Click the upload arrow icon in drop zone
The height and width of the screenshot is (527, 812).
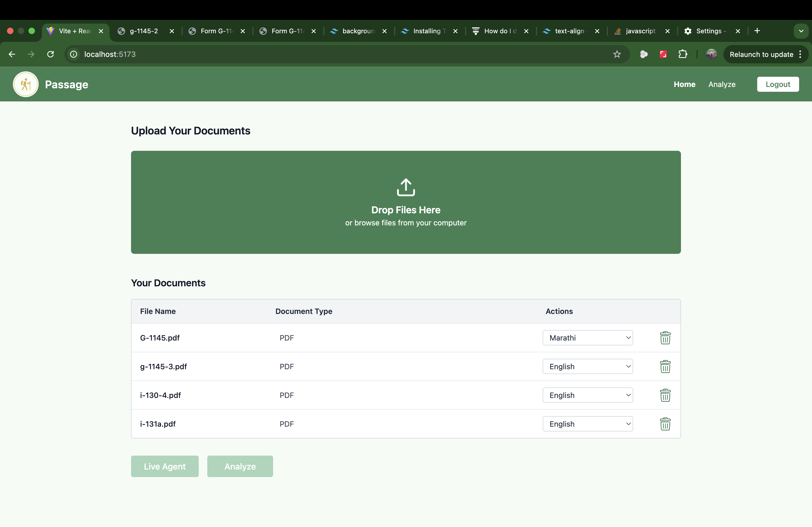pyautogui.click(x=406, y=187)
